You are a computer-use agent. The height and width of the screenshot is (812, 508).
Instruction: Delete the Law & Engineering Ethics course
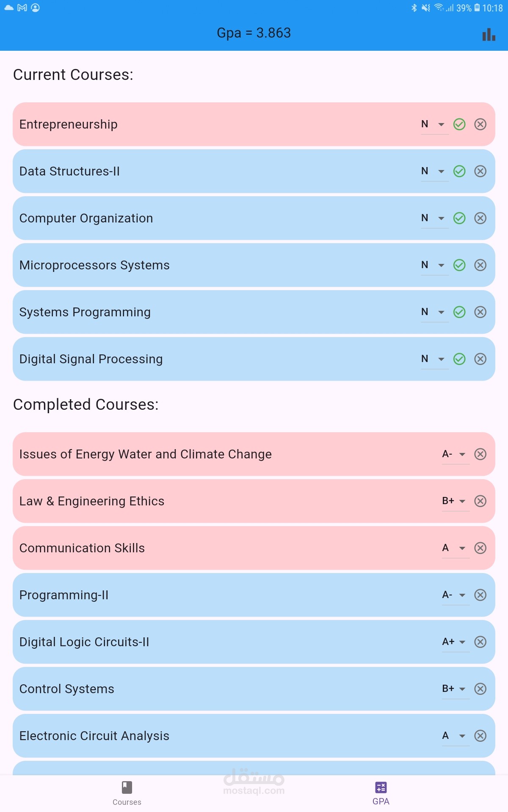pos(480,501)
